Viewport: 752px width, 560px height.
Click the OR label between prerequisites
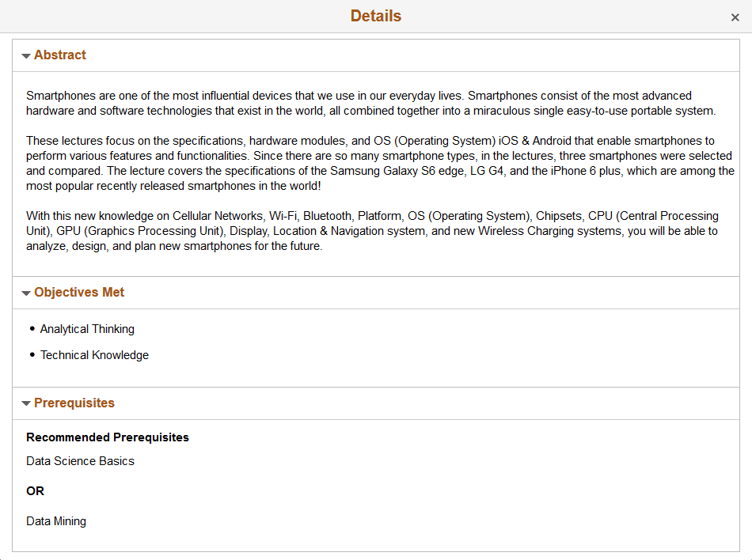pos(35,491)
